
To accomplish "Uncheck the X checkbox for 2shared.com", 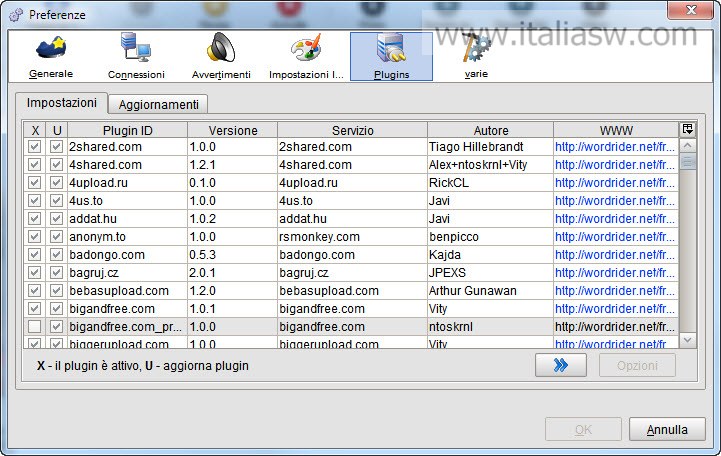I will (x=34, y=147).
